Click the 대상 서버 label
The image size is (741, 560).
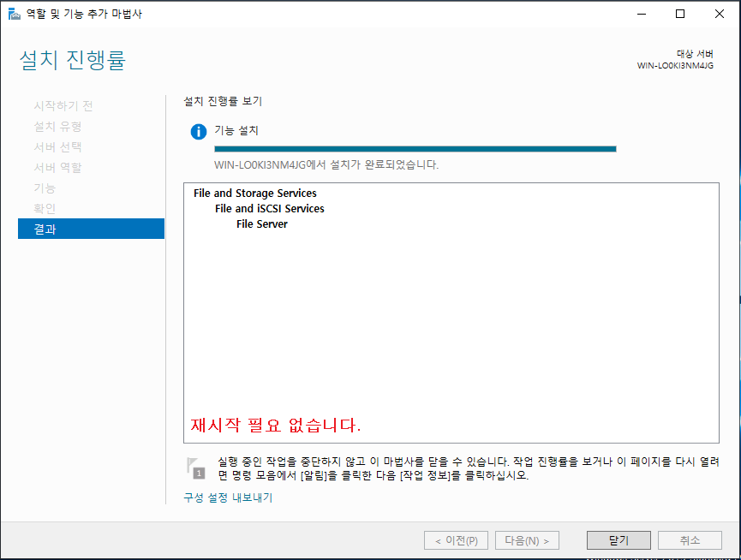click(x=695, y=54)
